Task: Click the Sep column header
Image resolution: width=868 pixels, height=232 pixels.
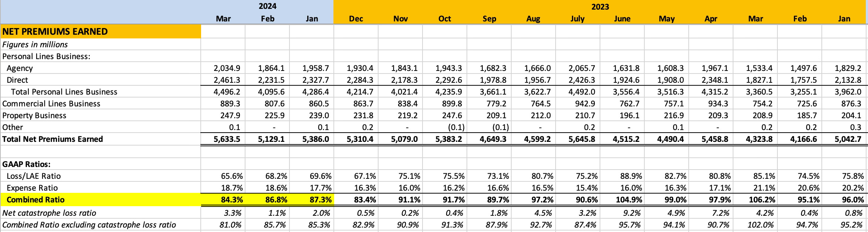Action: coord(489,18)
